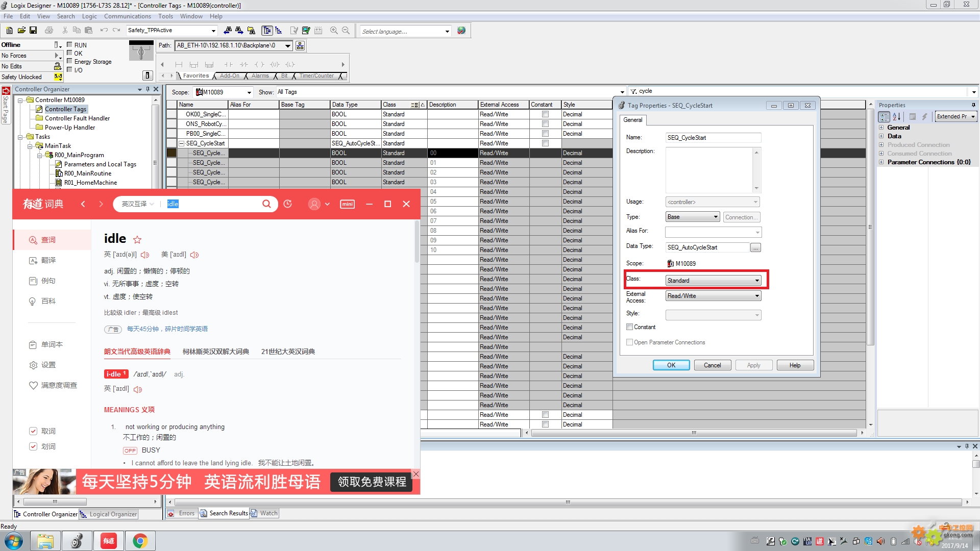This screenshot has height=551, width=980.
Task: Click OK in Tag Properties dialog
Action: click(x=671, y=365)
